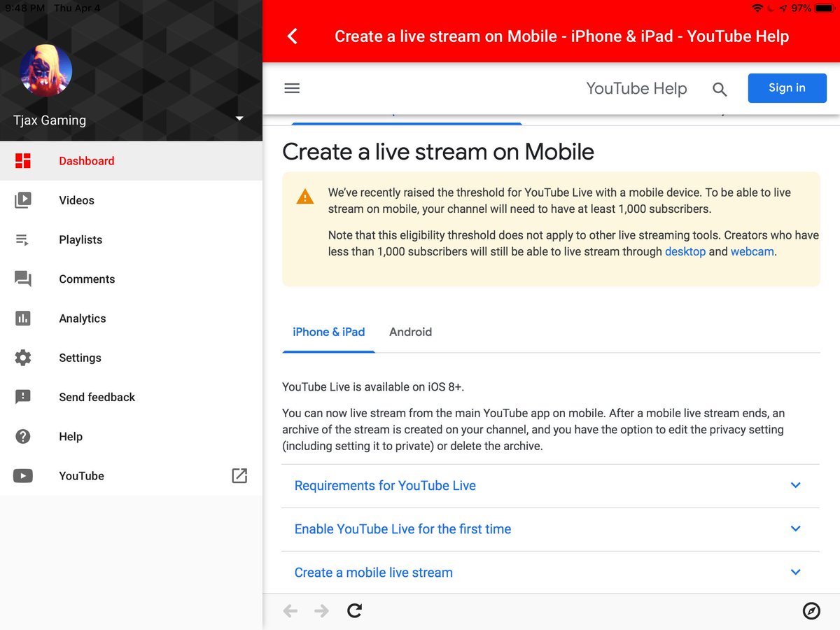Tap the 97% battery indicator

[813, 8]
